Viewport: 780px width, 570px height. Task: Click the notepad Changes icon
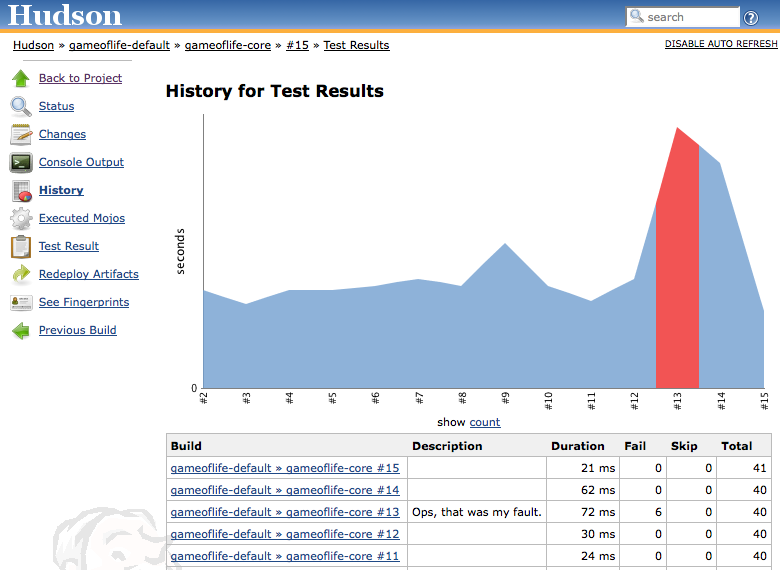(x=21, y=134)
